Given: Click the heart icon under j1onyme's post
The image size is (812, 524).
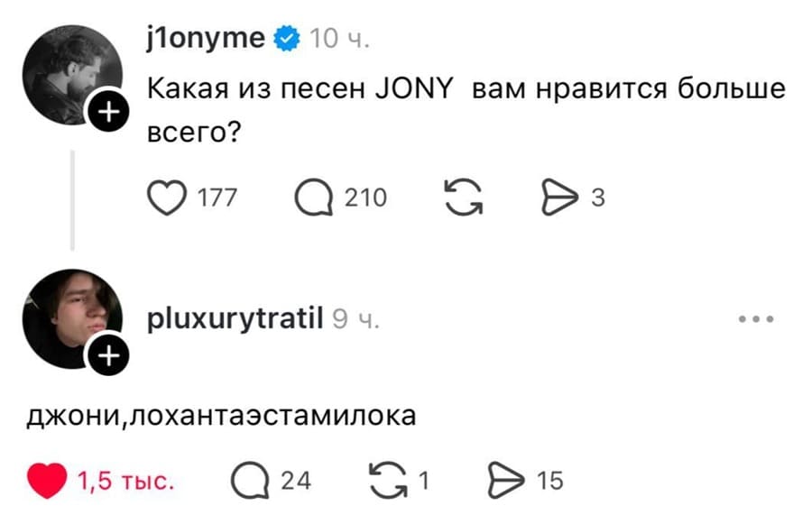Looking at the screenshot, I should 166,197.
